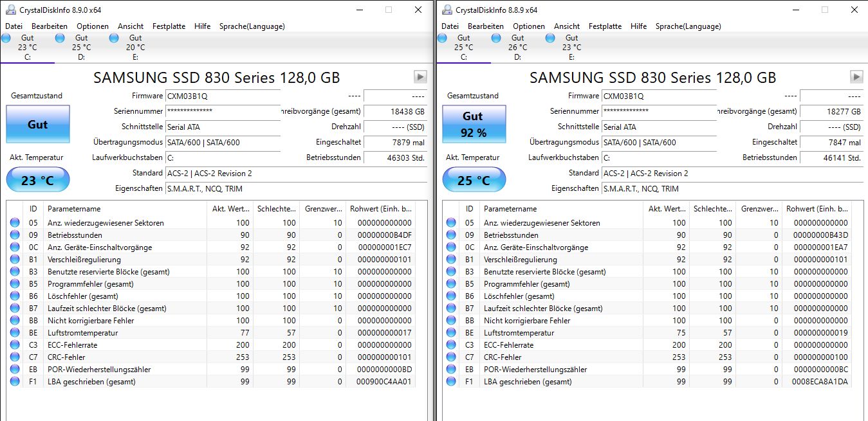Click status orb for LBA geschrieben in right window
Viewport: 868px width, 421px height.
tap(451, 382)
